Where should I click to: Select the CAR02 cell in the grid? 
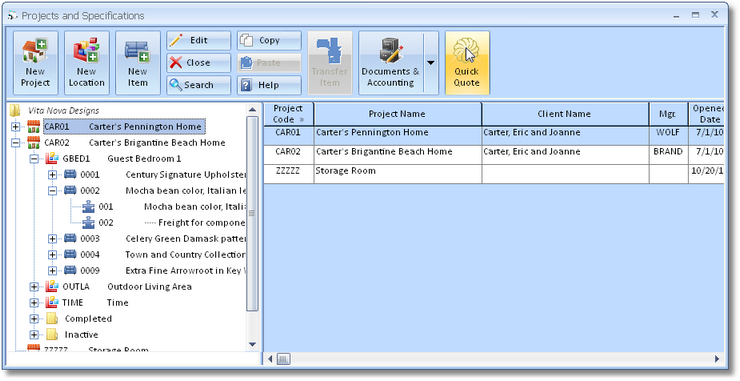click(288, 154)
